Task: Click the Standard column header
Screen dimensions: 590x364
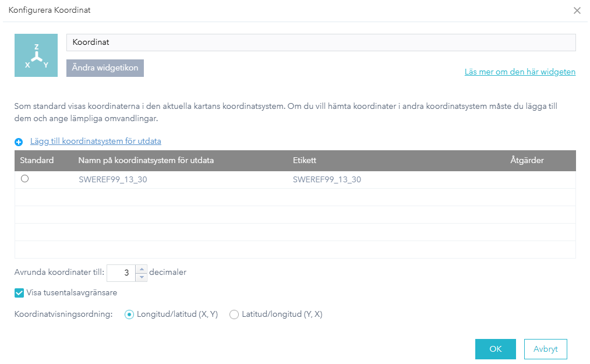Action: (37, 160)
